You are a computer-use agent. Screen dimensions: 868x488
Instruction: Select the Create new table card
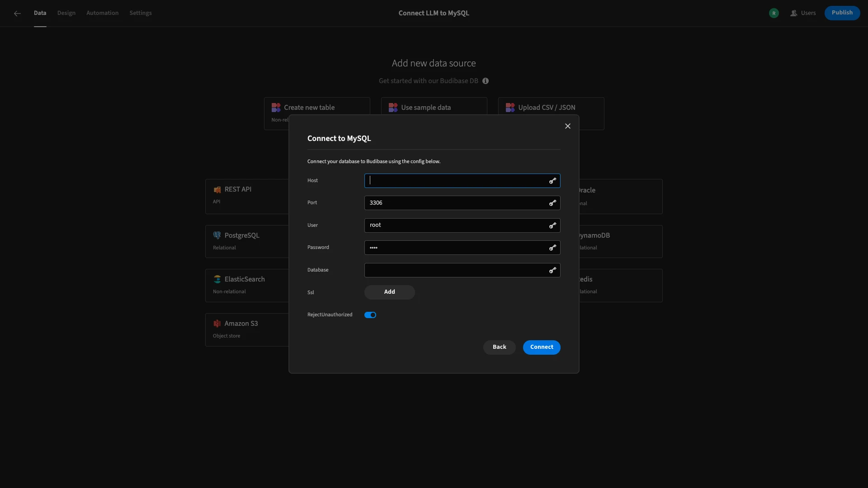(317, 106)
